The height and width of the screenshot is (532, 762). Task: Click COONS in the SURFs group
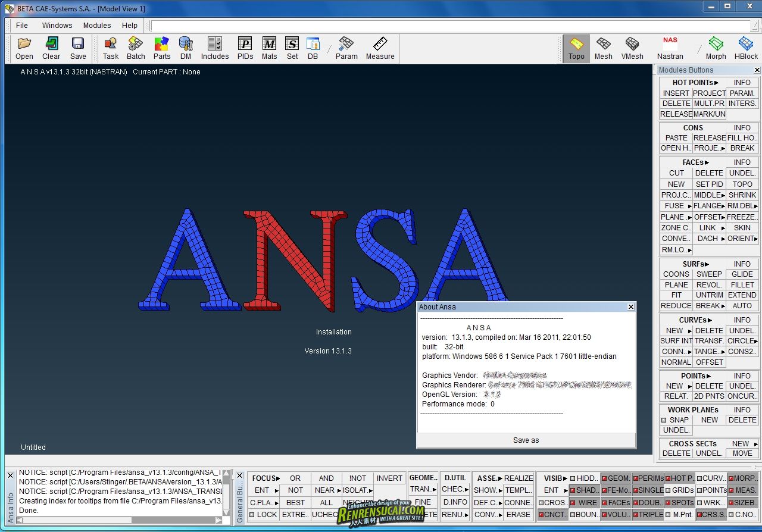click(x=676, y=274)
